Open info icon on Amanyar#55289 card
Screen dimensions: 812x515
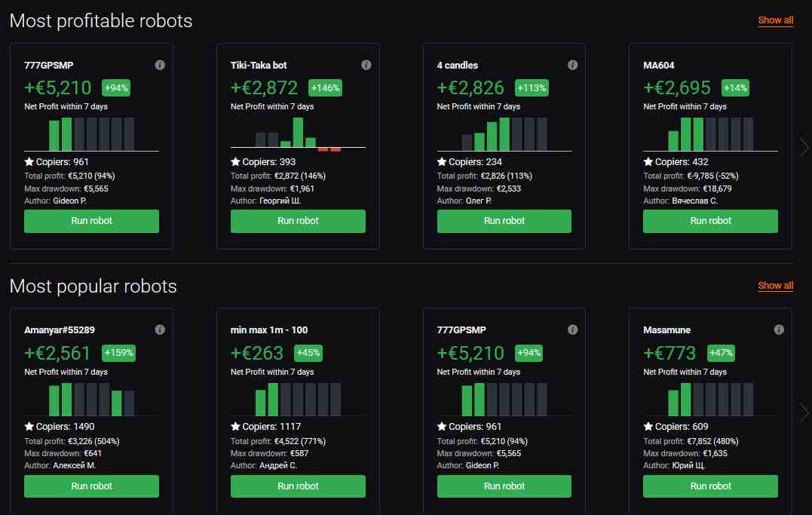coord(160,330)
